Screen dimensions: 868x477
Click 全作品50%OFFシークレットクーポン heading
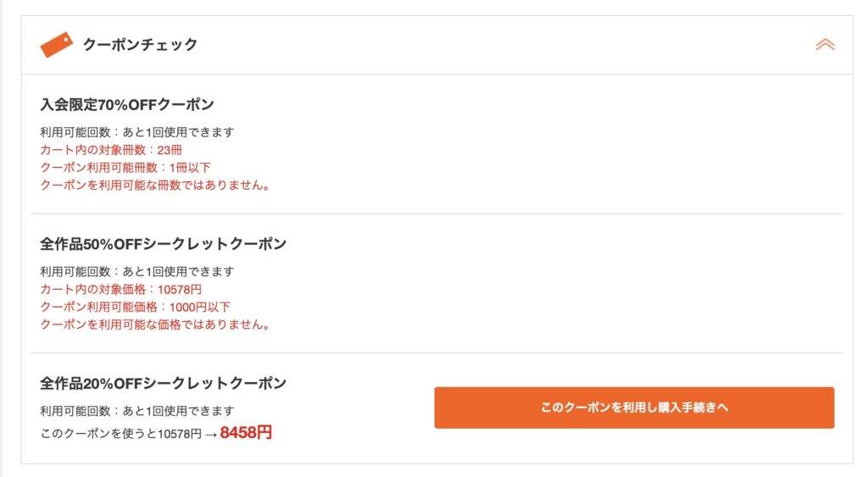coord(163,244)
